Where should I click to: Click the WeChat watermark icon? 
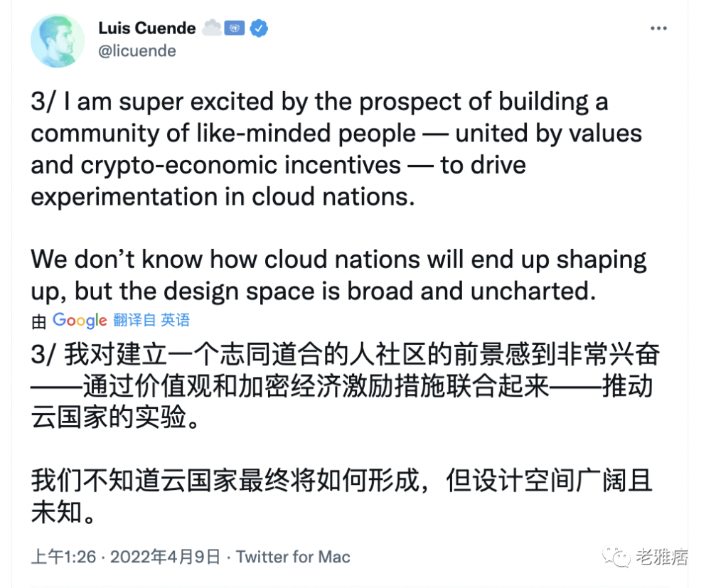616,557
